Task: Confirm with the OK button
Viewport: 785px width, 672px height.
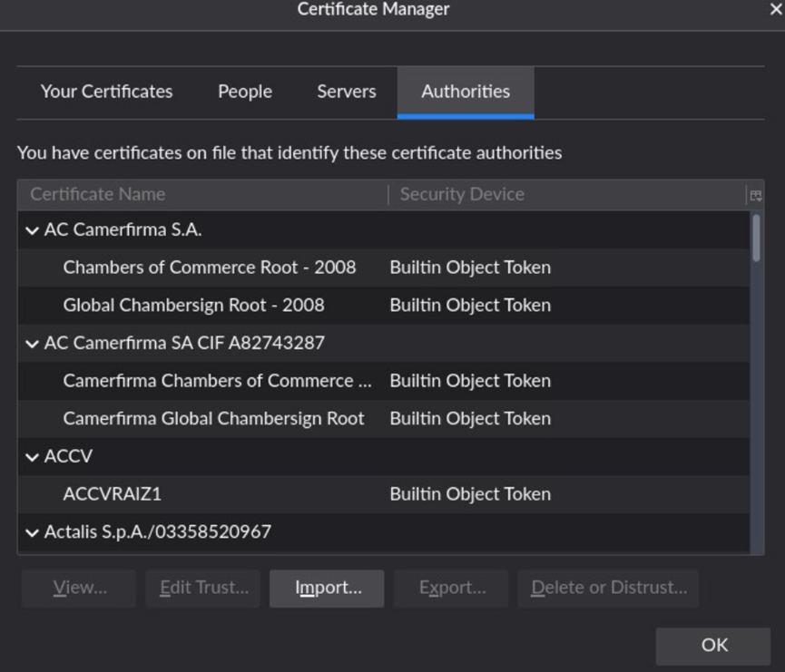Action: point(713,646)
